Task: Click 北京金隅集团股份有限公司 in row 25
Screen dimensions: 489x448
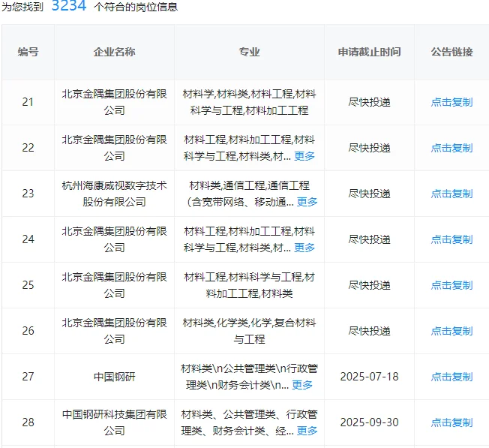Action: (115, 285)
